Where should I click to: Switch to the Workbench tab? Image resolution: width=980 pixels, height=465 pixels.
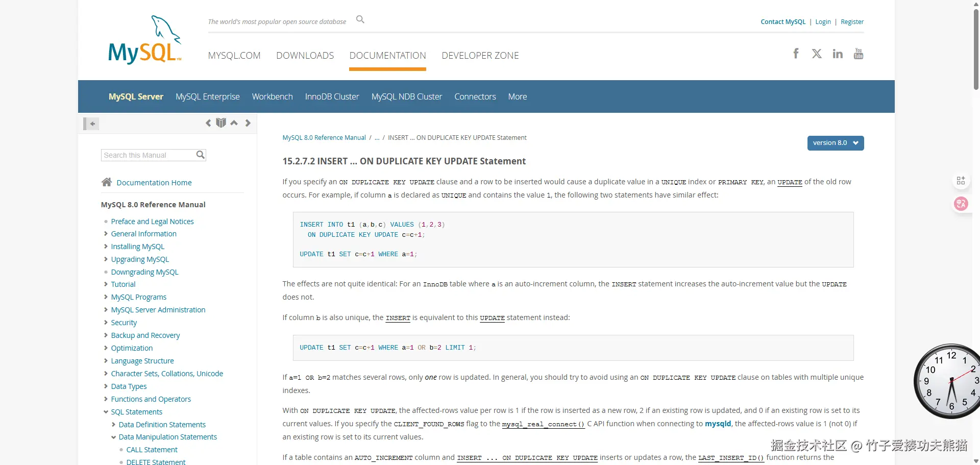(x=273, y=96)
